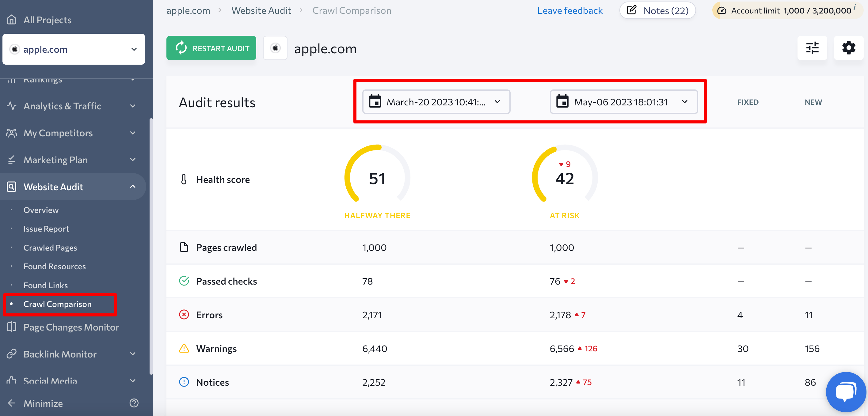Open the filter sliders icon button
868x416 pixels.
[812, 48]
